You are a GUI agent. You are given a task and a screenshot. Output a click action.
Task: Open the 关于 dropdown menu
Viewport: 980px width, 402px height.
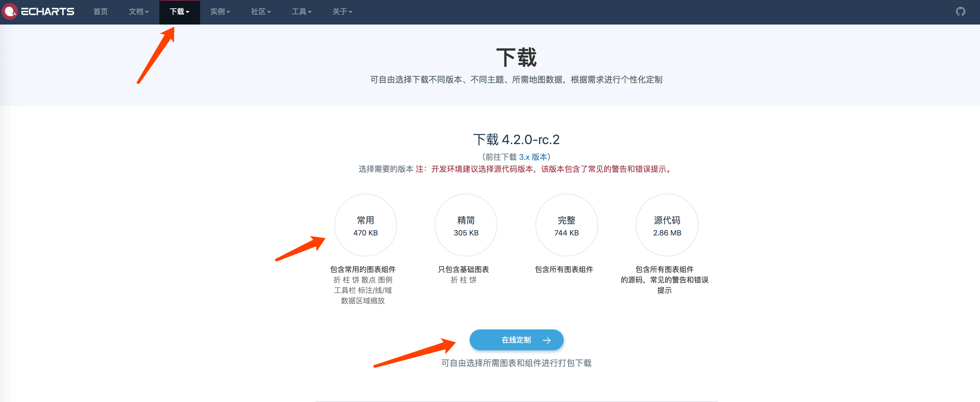click(x=342, y=12)
